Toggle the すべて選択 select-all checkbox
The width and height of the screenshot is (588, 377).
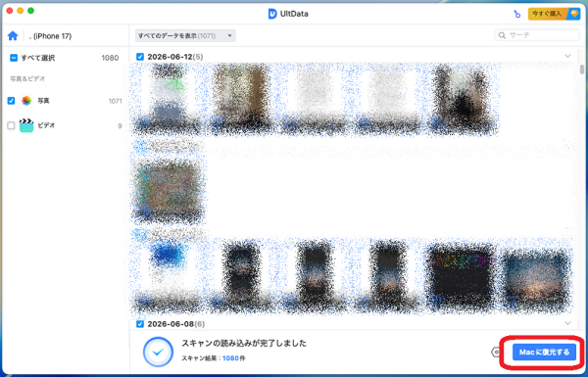pos(14,58)
